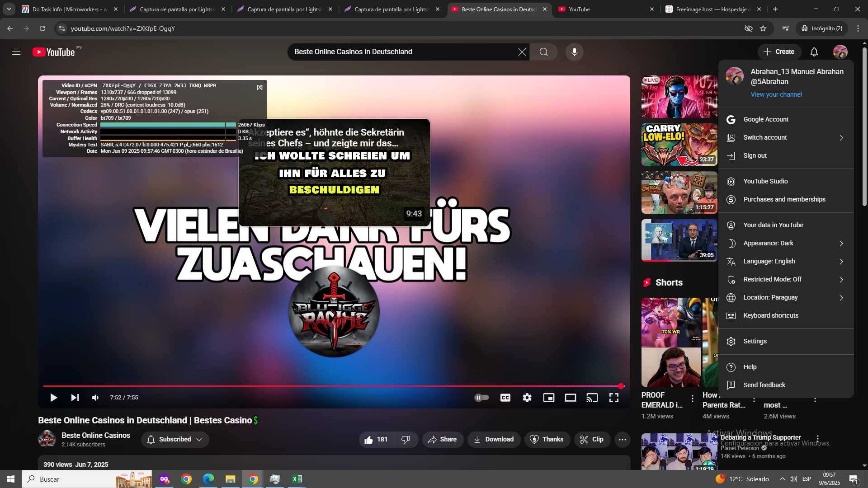Play the video
Image resolution: width=868 pixels, height=488 pixels.
coord(53,398)
